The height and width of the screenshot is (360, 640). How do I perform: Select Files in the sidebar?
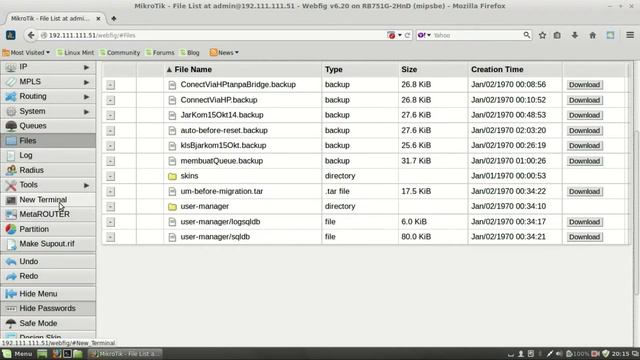click(48, 140)
